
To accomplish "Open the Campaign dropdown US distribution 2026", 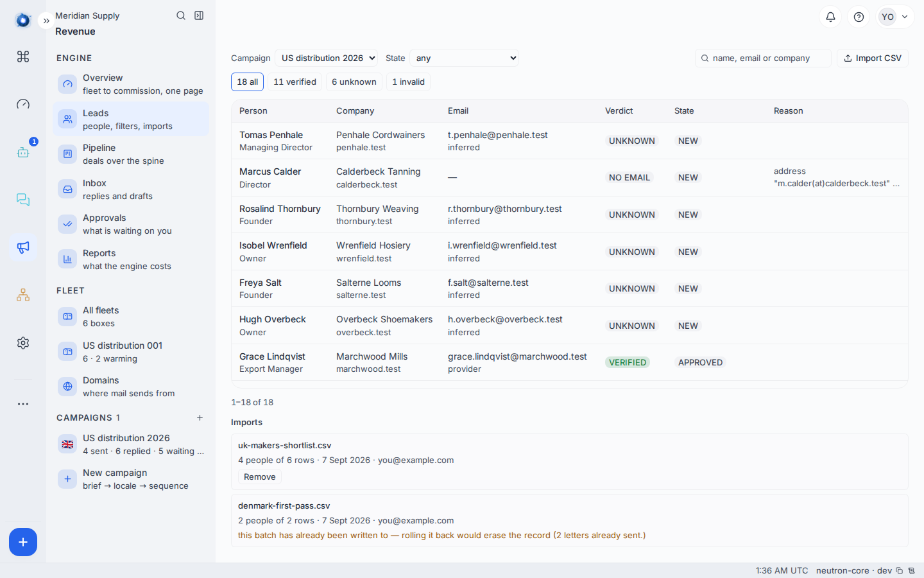I will coord(326,58).
